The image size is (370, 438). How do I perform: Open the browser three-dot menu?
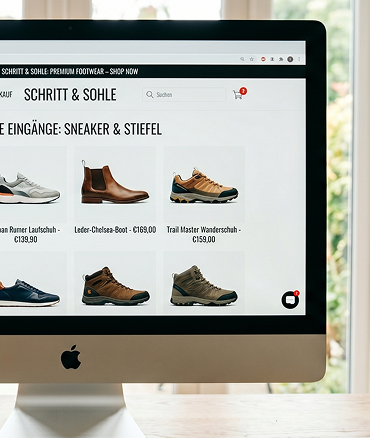[x=299, y=59]
